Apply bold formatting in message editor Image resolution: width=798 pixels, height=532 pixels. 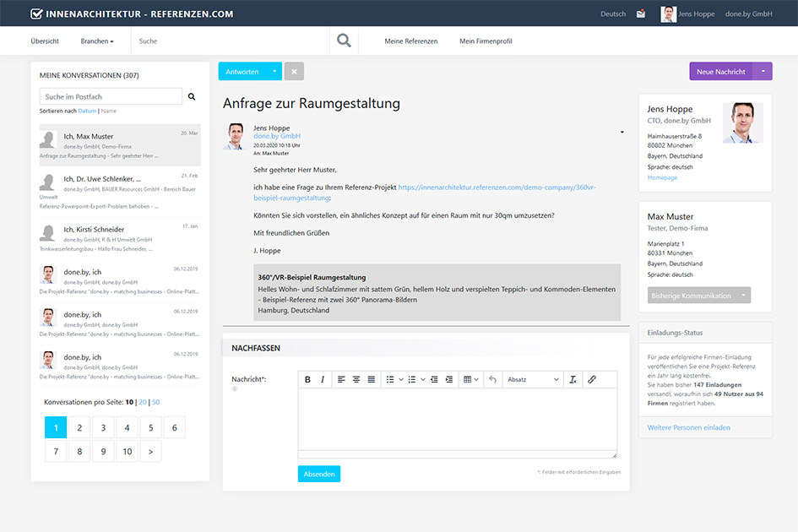(307, 380)
